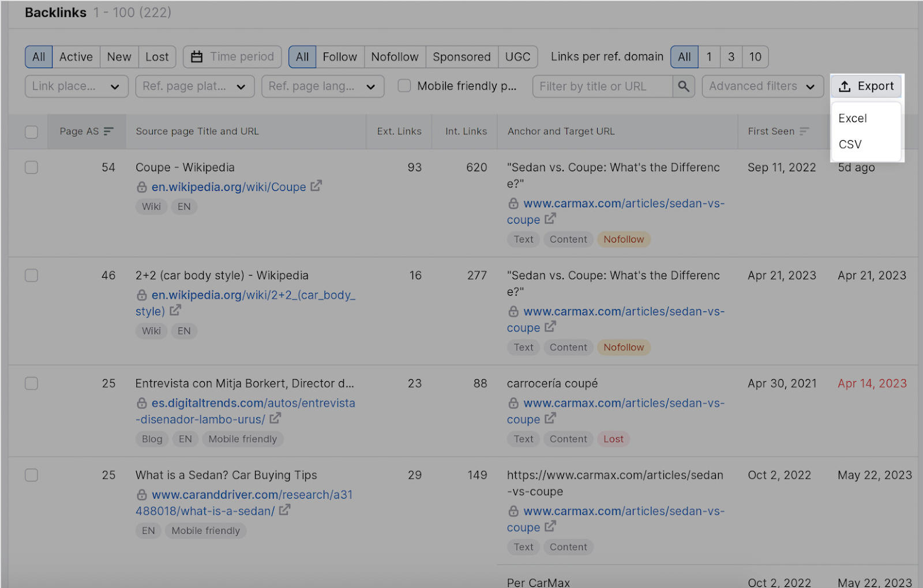Switch to Nofollow links filter
This screenshot has height=588, width=923.
[395, 57]
